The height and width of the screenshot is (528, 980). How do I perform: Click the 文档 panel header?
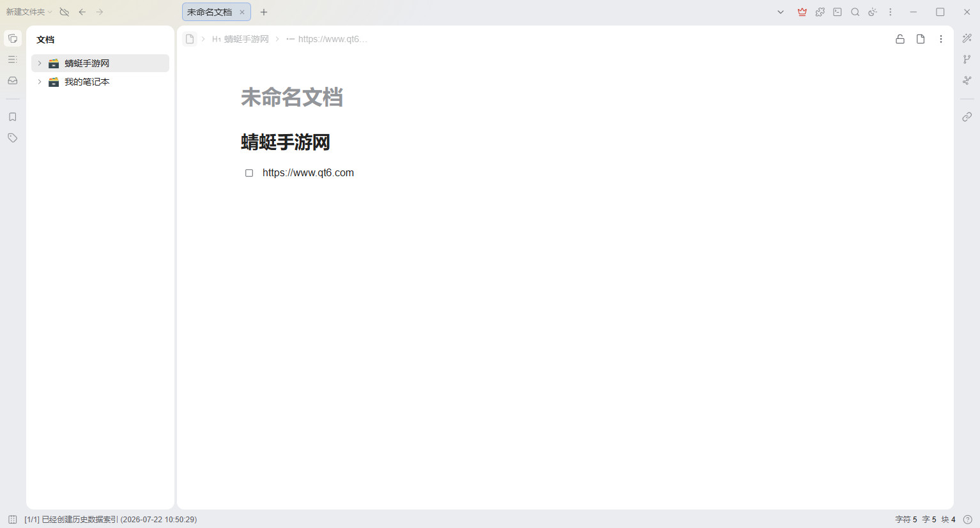(x=45, y=40)
